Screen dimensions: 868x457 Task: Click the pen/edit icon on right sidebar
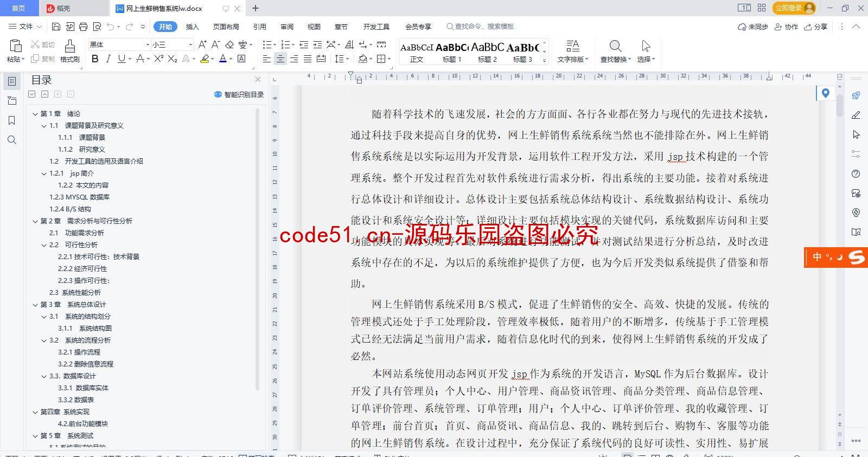click(x=856, y=115)
